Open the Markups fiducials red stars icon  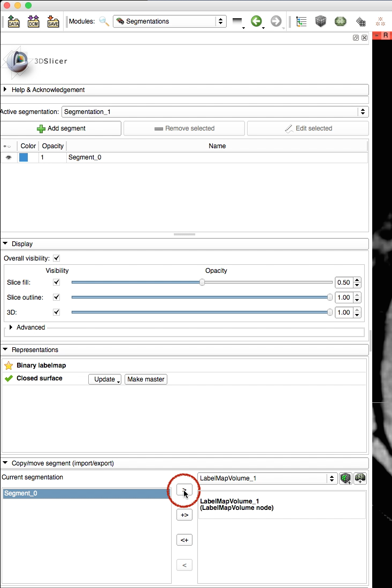pos(380,21)
